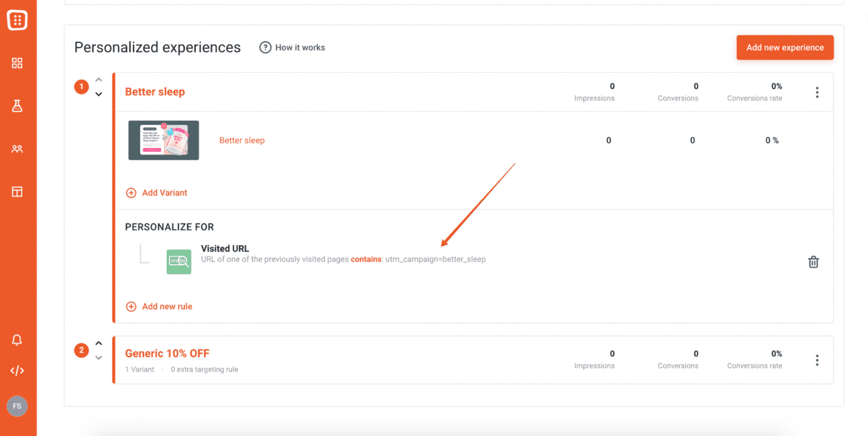Select the A/B testing flask icon
Viewport: 868px width, 436px height.
(17, 106)
